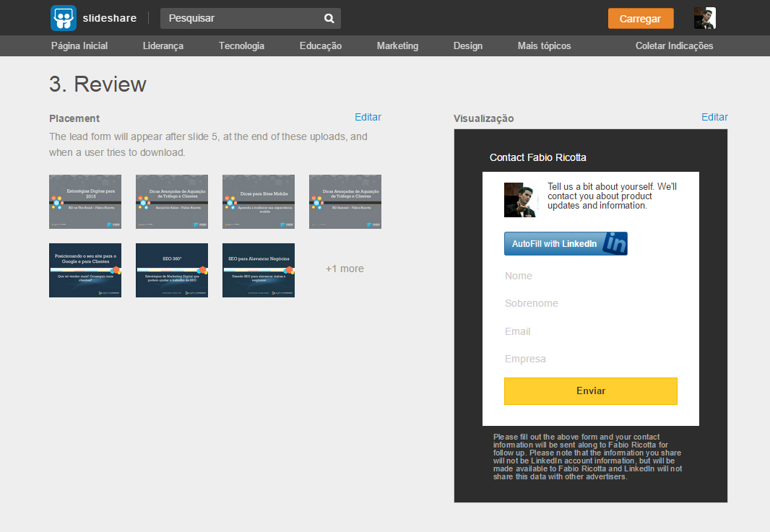Click the LinkedIn 'in' logo on AutoFill button
This screenshot has height=532, width=770.
(615, 244)
